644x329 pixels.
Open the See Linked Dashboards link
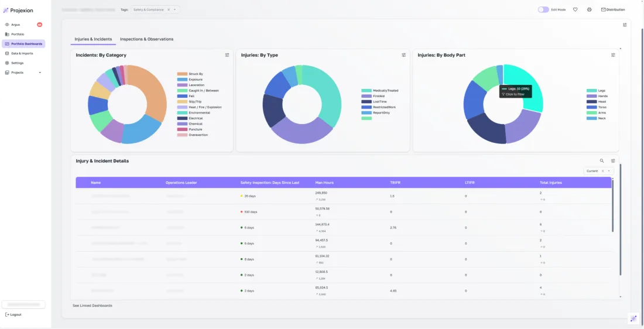coord(93,306)
